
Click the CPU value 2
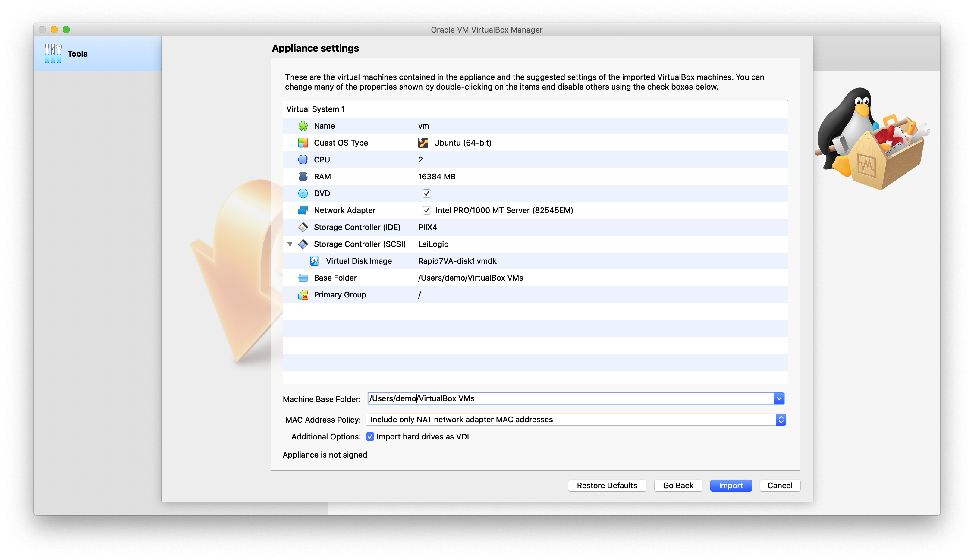point(420,160)
